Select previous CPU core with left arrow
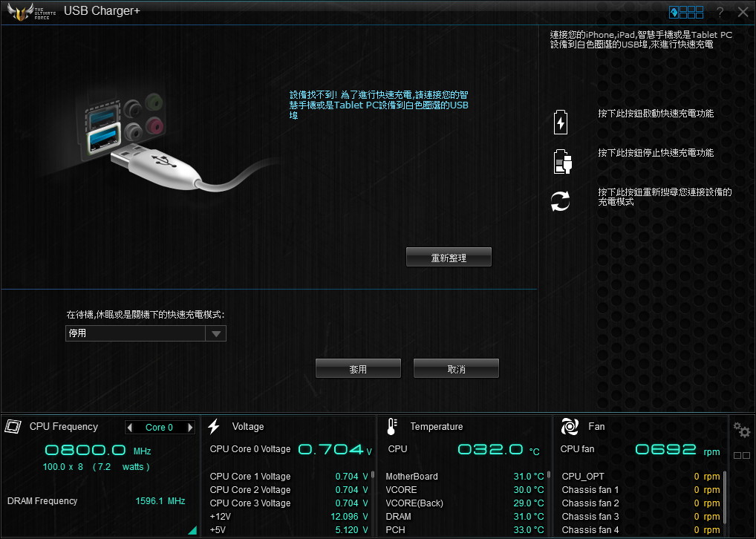This screenshot has width=756, height=539. pyautogui.click(x=130, y=428)
